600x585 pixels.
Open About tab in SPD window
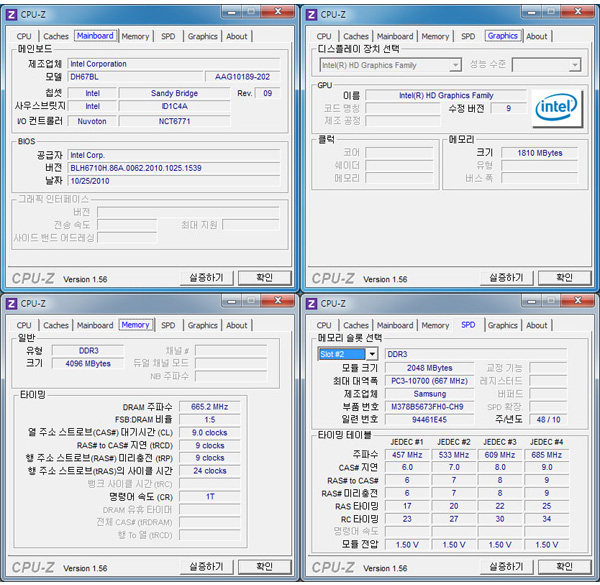(x=536, y=325)
